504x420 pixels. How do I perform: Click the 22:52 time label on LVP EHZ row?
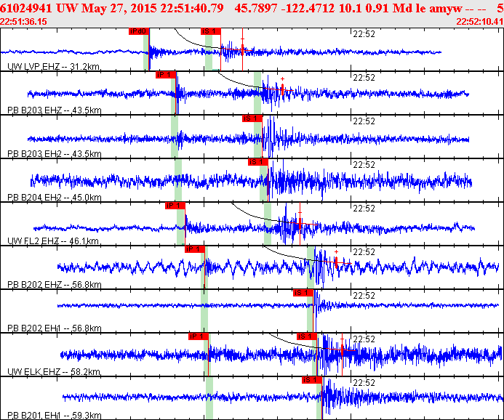[364, 34]
